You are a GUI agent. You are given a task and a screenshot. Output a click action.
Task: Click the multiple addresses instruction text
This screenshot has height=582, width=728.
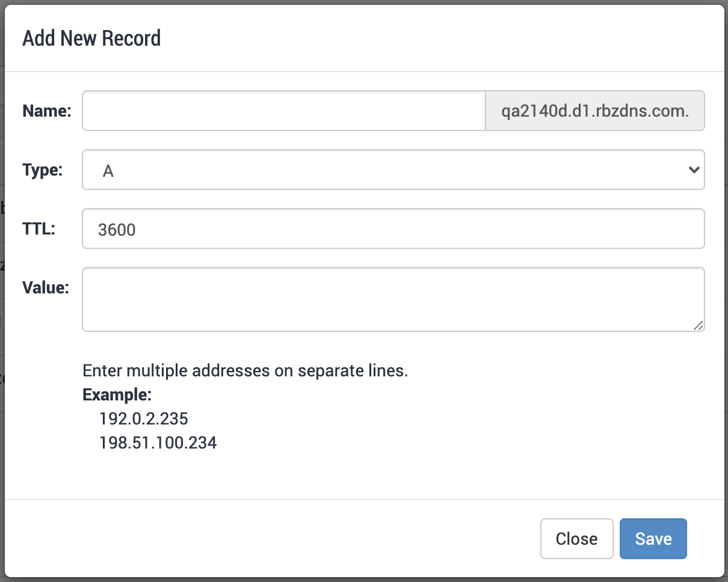(245, 370)
